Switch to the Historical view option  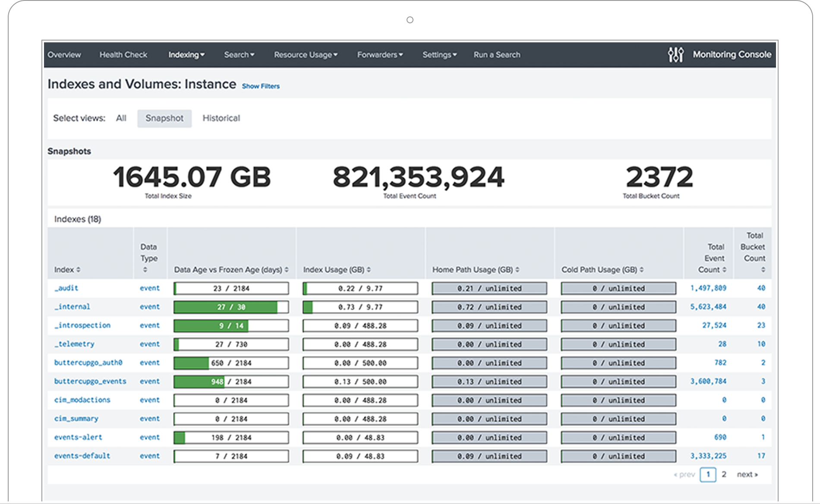click(x=221, y=118)
